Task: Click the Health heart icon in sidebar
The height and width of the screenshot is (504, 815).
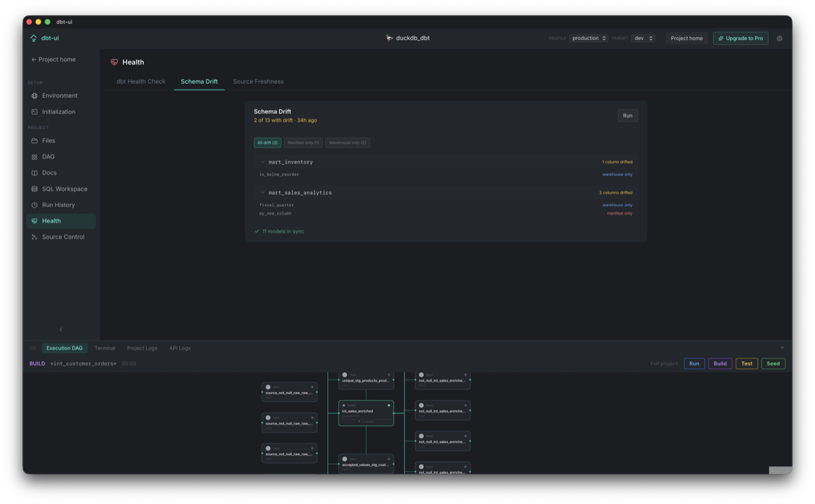Action: (x=35, y=221)
